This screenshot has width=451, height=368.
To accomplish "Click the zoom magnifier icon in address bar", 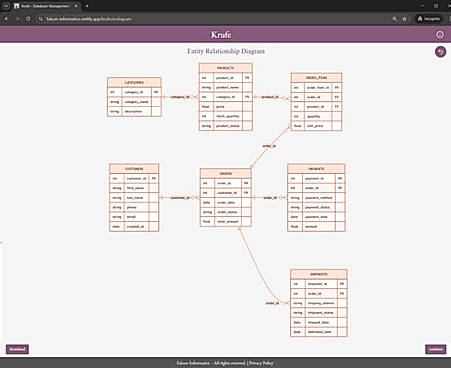I will pos(394,19).
